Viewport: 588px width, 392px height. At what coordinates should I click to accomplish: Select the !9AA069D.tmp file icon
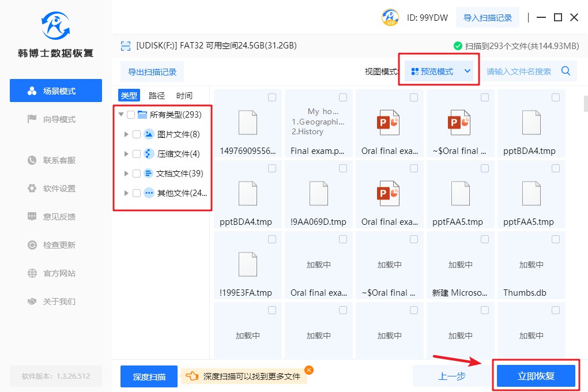click(x=319, y=193)
